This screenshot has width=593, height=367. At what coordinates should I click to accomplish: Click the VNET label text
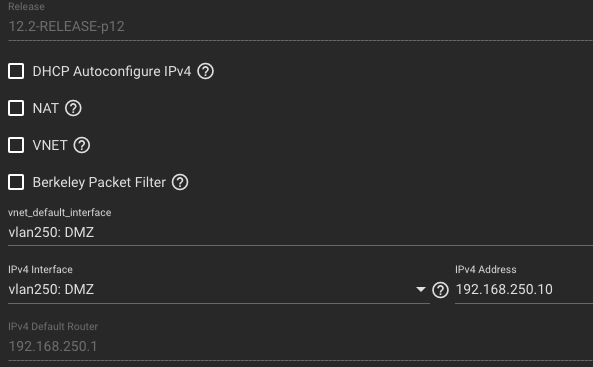coord(50,145)
